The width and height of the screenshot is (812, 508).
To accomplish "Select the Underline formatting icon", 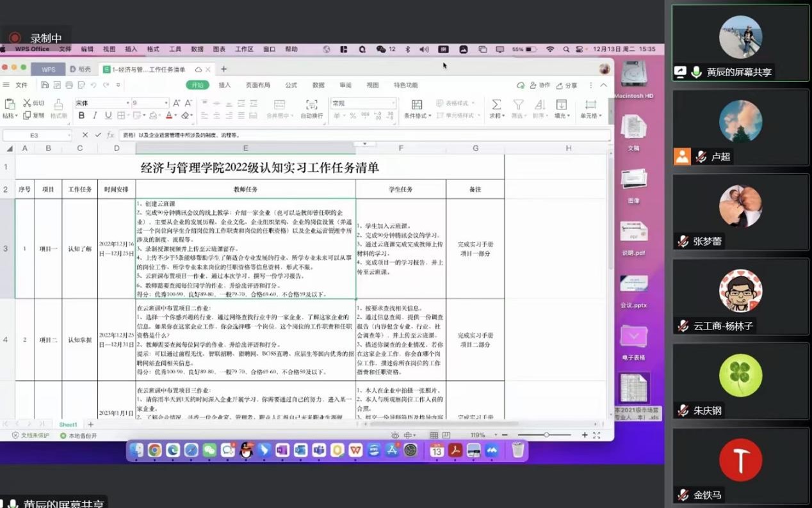I will 108,115.
